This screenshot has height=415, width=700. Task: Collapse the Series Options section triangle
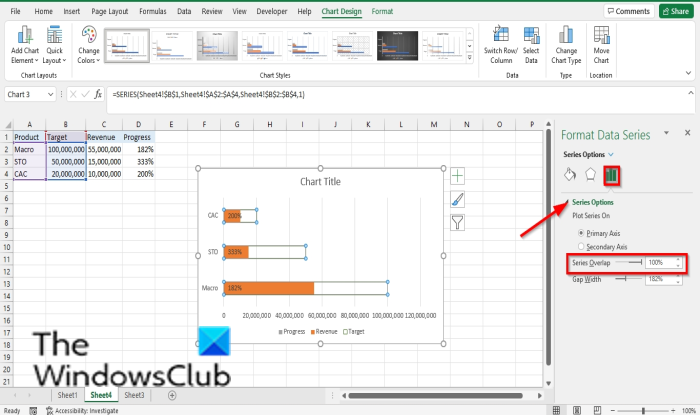[567, 202]
